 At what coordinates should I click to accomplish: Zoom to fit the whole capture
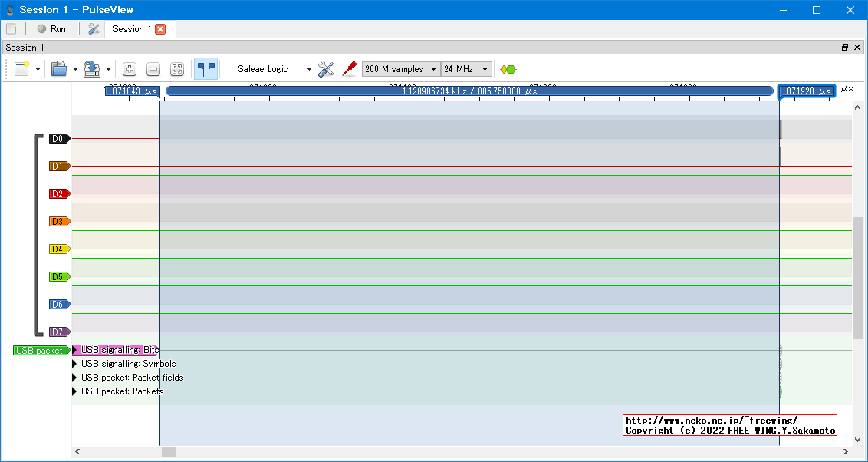[177, 69]
